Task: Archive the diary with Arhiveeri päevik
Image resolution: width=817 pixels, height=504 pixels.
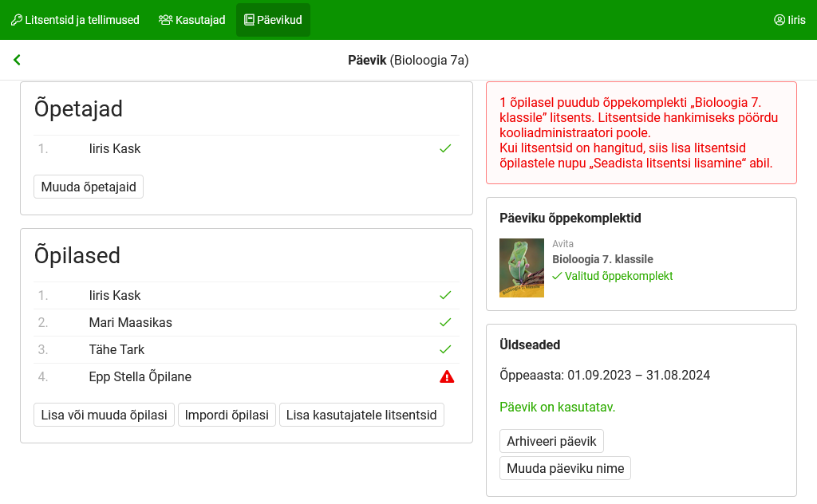Action: click(x=551, y=441)
